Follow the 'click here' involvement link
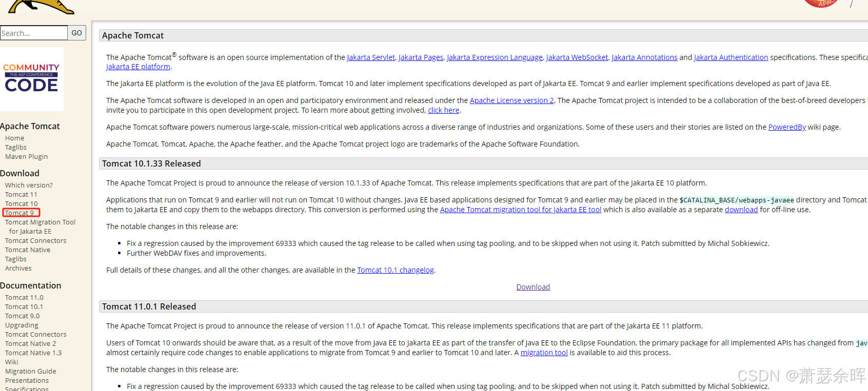 [x=444, y=110]
